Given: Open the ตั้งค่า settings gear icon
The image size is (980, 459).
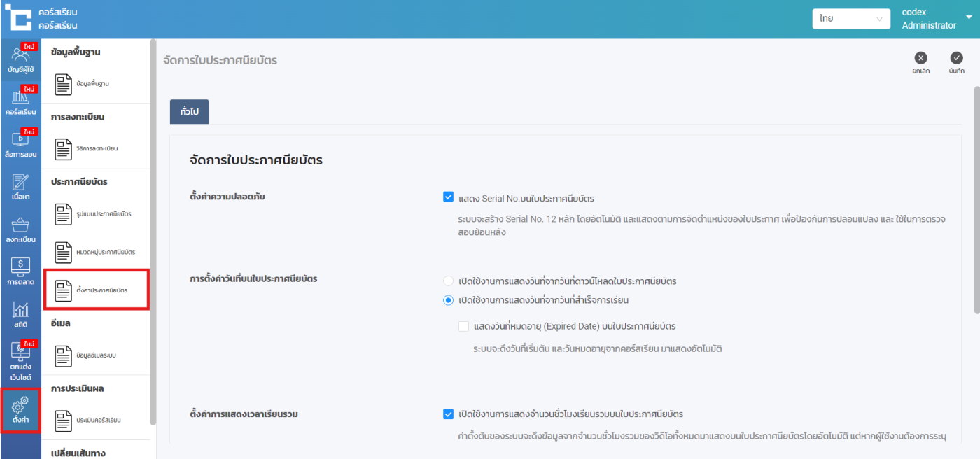Looking at the screenshot, I should coord(20,409).
